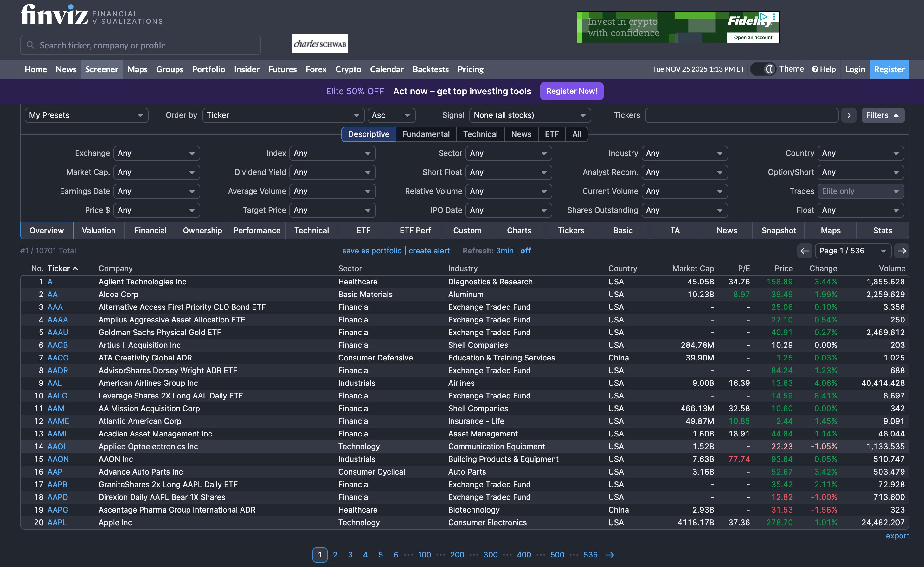The image size is (924, 567).
Task: Open the My Presets dropdown
Action: (86, 115)
